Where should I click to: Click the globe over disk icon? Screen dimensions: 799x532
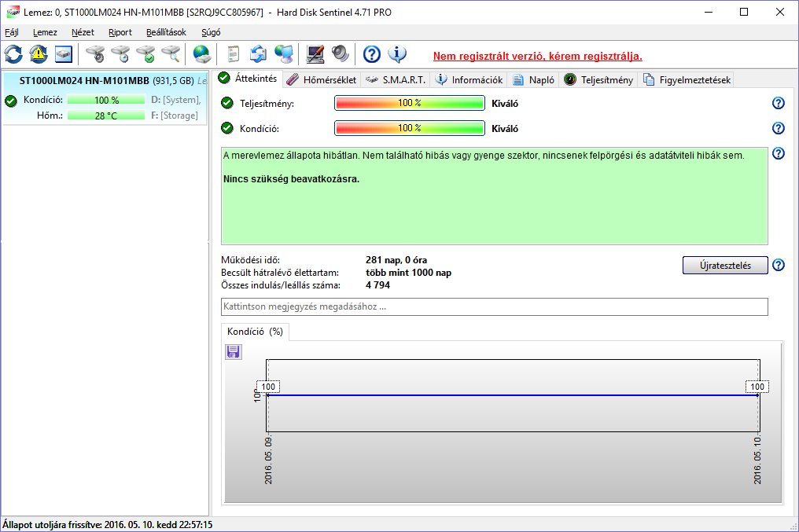point(202,54)
